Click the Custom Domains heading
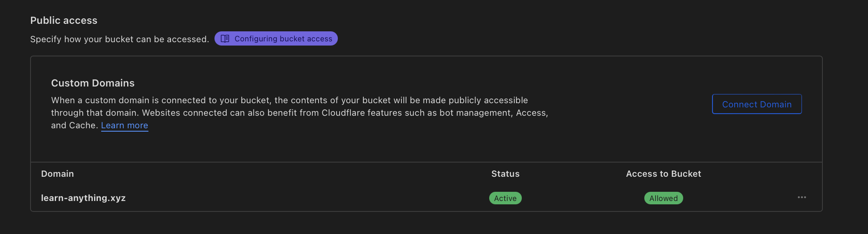 tap(92, 83)
